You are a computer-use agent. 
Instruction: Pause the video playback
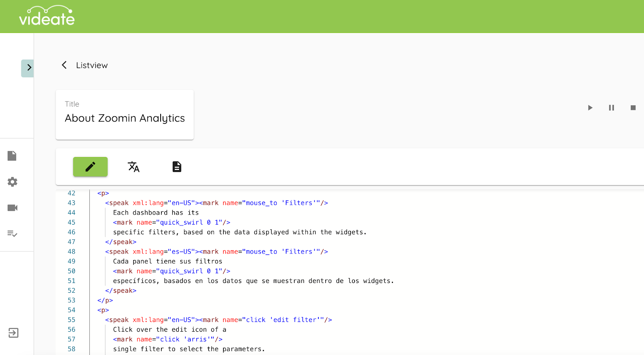click(x=611, y=107)
